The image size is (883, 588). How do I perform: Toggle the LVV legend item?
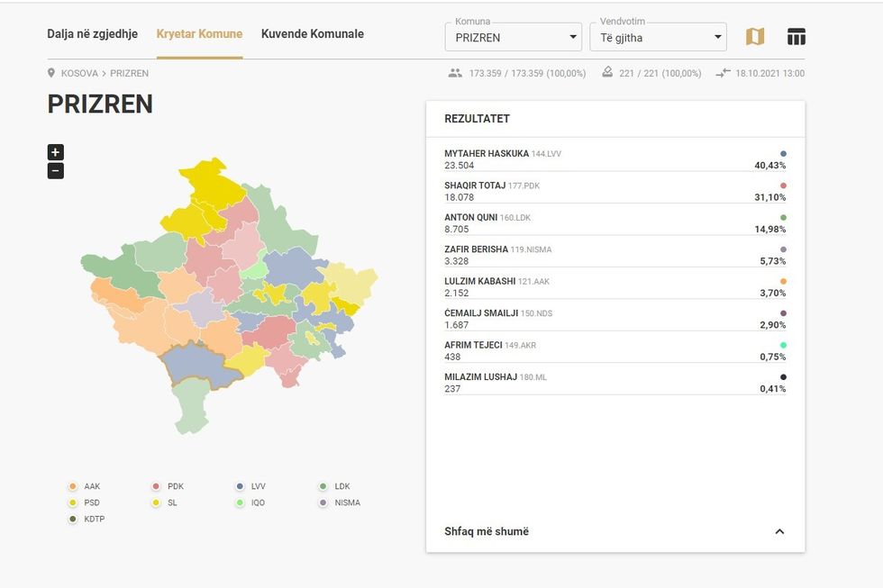click(x=251, y=486)
